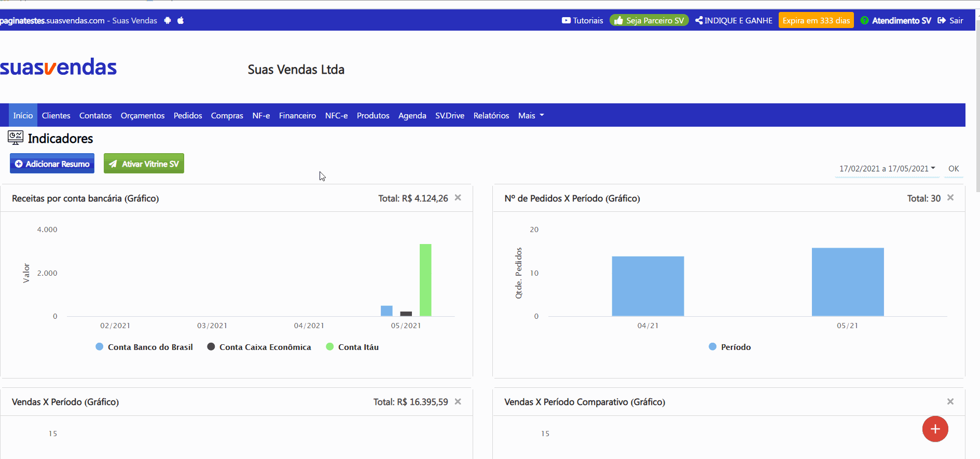The width and height of the screenshot is (980, 459).
Task: Open the Financeiro menu
Action: pyautogui.click(x=297, y=115)
